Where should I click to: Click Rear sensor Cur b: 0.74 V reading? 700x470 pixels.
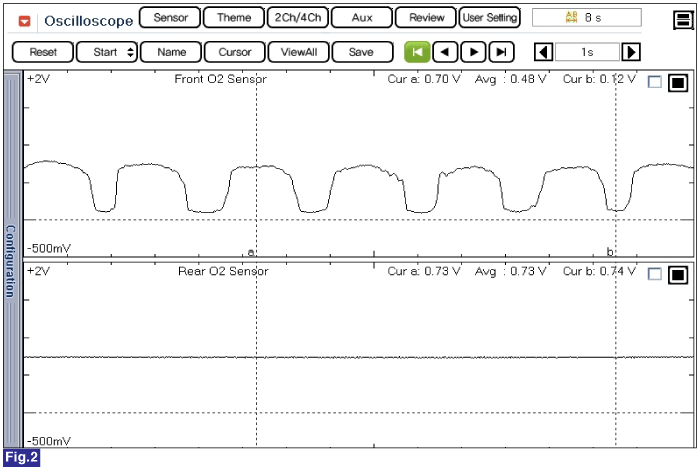(599, 271)
